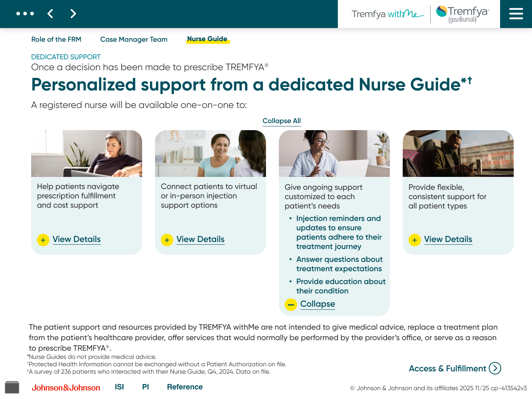Click the woman on couch photo
This screenshot has width=532, height=399.
point(86,154)
